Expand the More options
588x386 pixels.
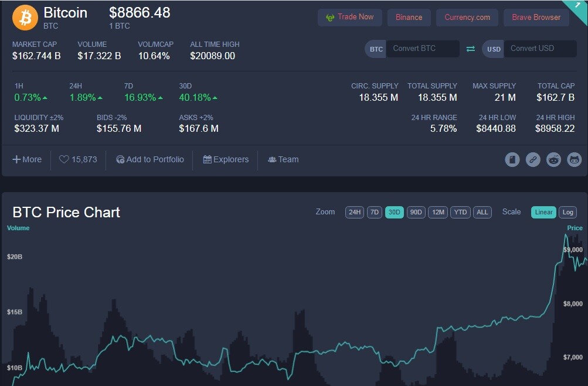point(27,159)
